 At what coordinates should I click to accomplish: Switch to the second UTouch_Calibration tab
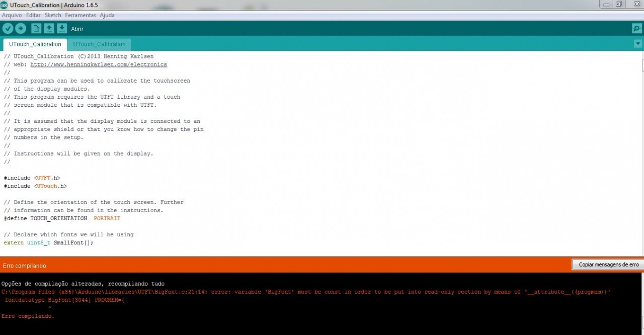coord(99,44)
